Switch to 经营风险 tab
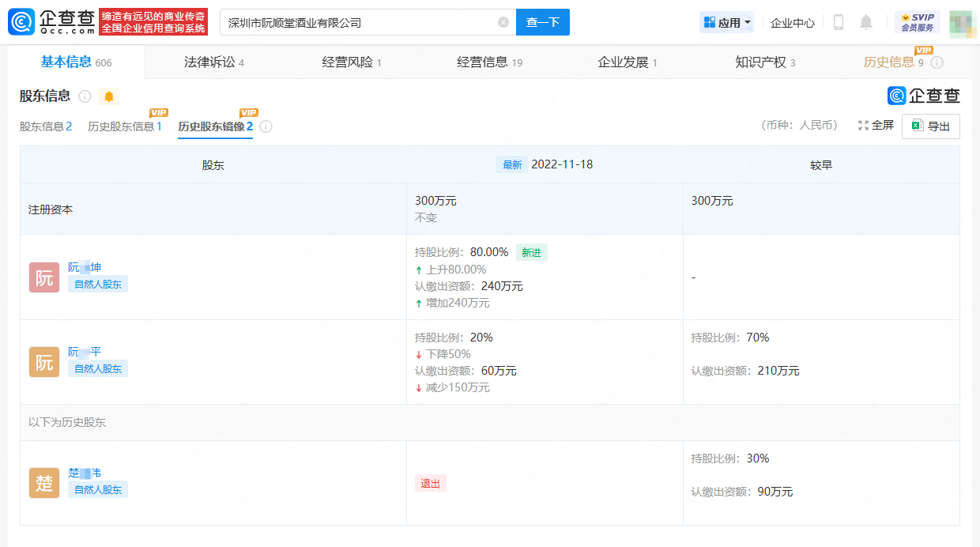The width and height of the screenshot is (980, 547). (x=352, y=62)
